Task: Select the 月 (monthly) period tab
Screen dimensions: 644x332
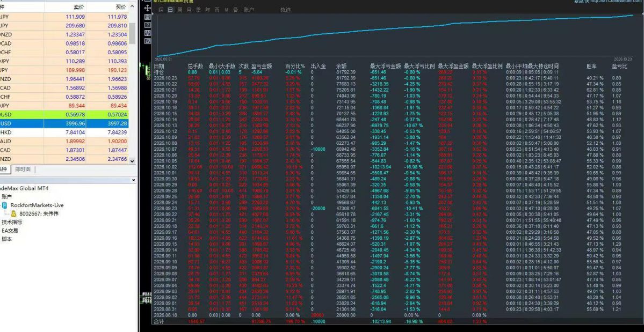Action: (189, 10)
